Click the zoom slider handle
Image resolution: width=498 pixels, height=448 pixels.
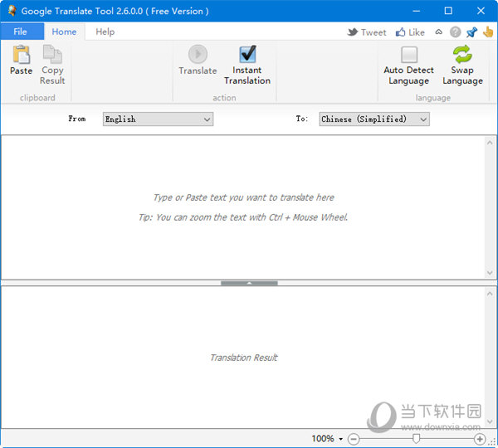[x=416, y=439]
